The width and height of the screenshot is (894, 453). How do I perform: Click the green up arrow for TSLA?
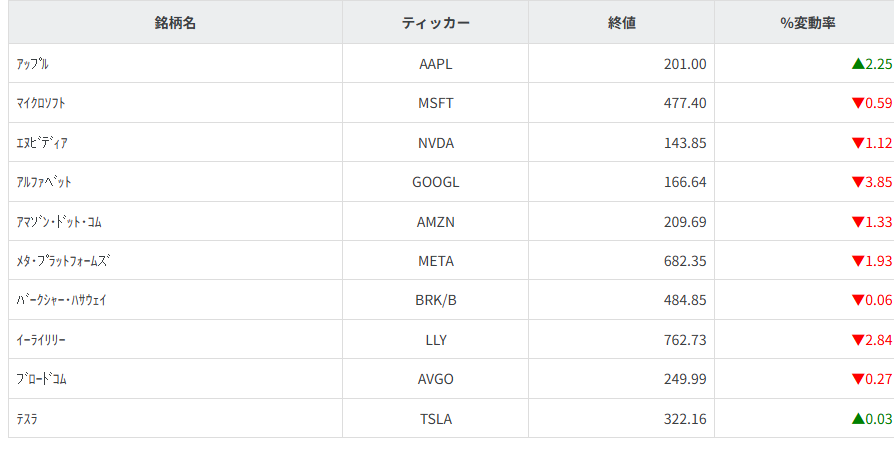tap(857, 419)
